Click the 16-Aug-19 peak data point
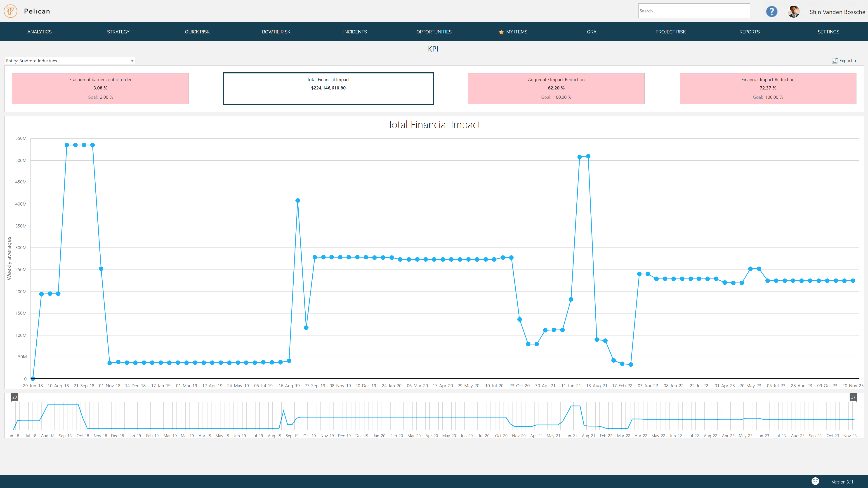This screenshot has height=488, width=868. [x=297, y=200]
